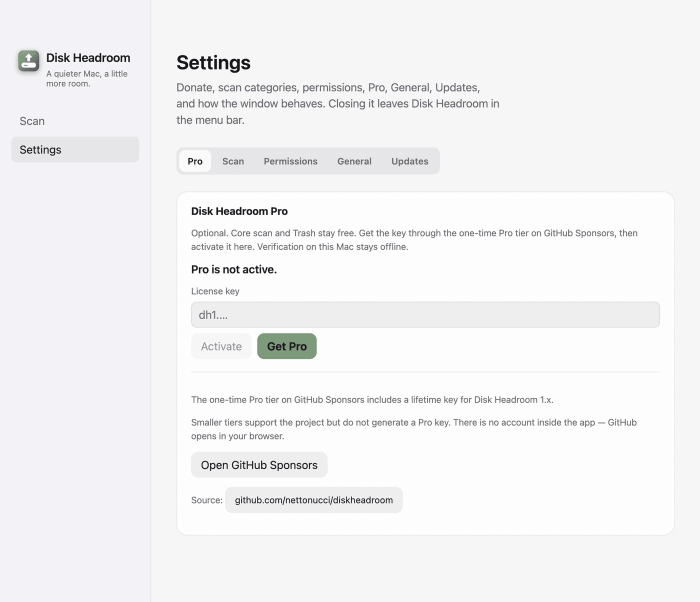
Task: Click the Activate button
Action: pos(221,346)
